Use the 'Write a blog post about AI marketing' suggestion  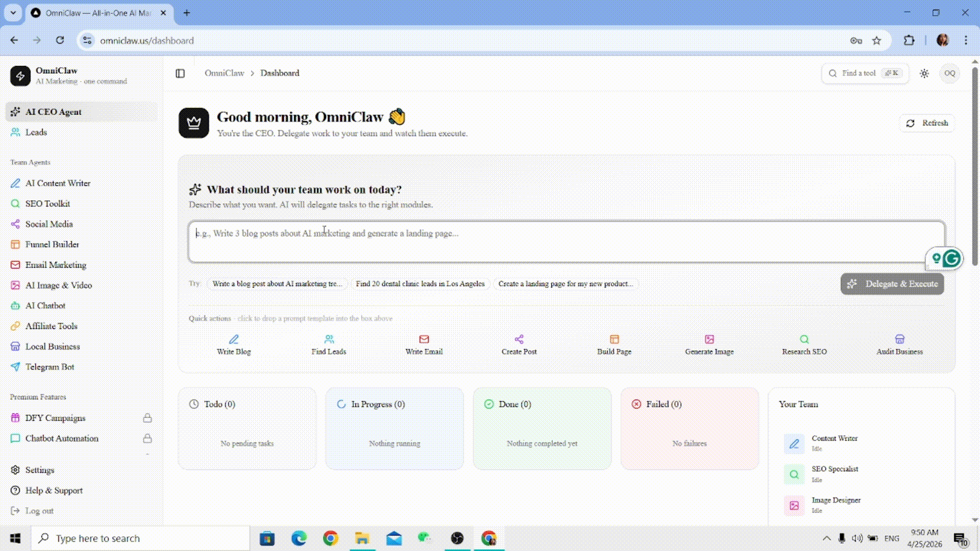click(x=277, y=284)
